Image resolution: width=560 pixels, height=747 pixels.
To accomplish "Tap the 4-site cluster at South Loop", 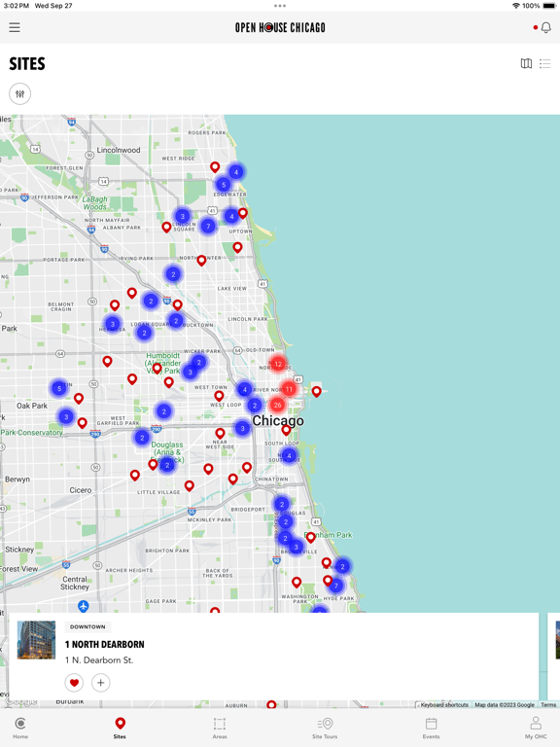I will coord(289,455).
